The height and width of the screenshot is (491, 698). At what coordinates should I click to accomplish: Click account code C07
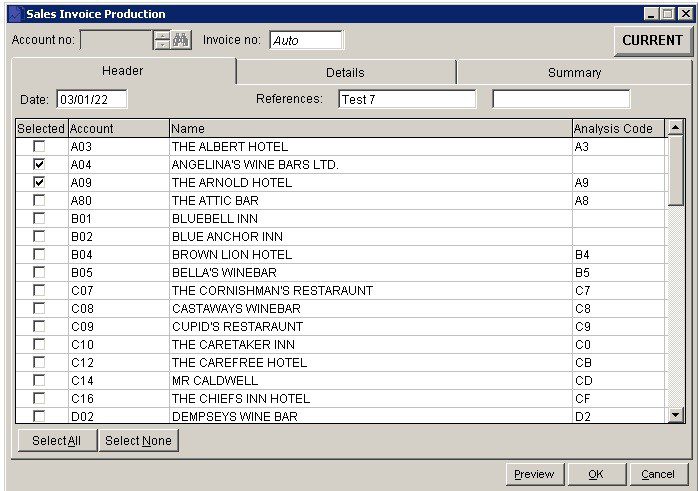coord(82,291)
